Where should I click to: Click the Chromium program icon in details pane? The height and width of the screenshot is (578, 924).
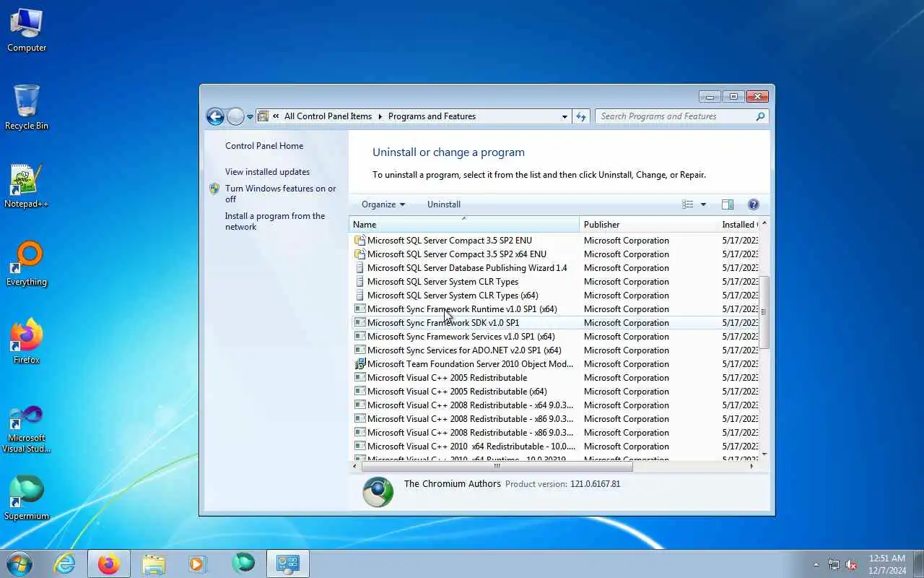click(x=378, y=492)
